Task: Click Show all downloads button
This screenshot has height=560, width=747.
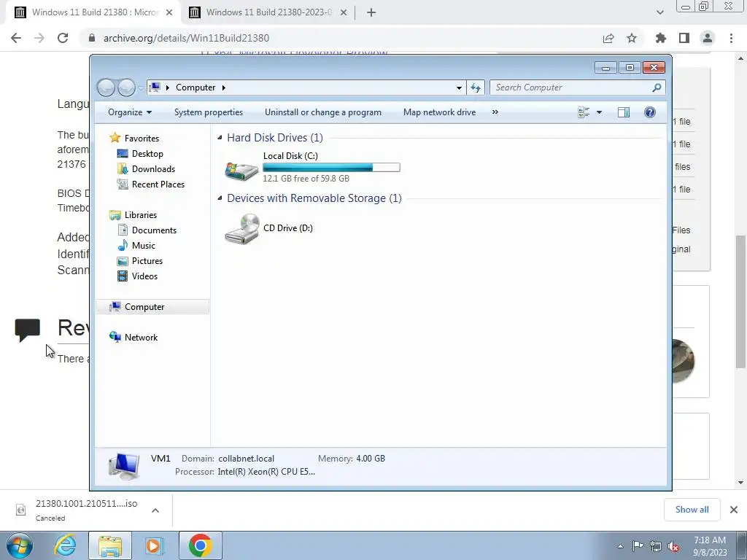Action: (x=692, y=510)
